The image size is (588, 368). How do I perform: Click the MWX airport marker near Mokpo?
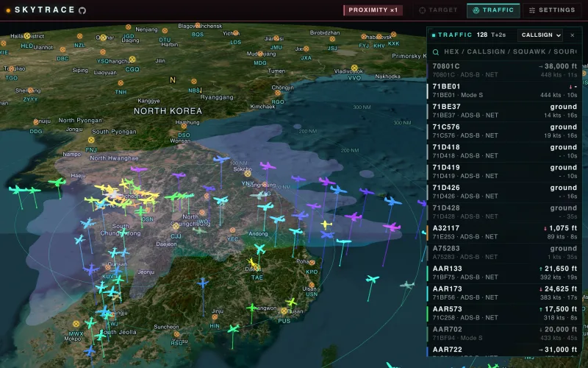point(76,324)
